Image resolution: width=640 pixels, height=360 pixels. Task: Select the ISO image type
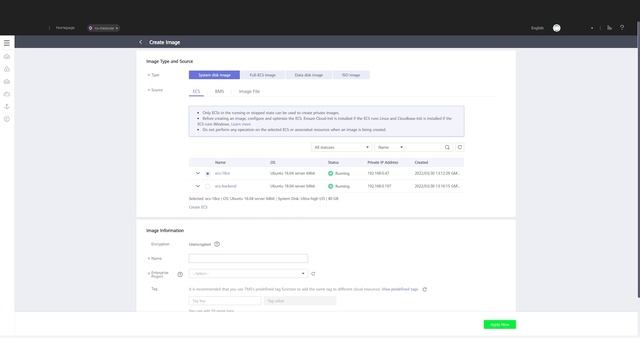pos(351,75)
